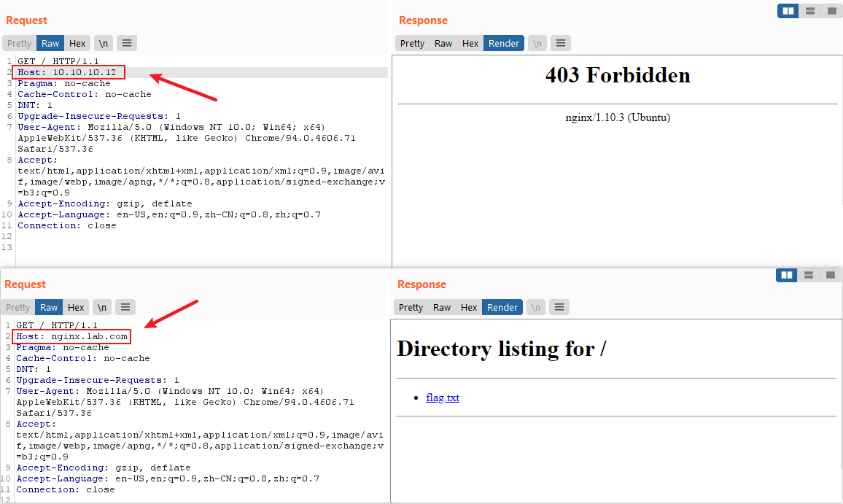Toggle \n display in bottom Request panel
The width and height of the screenshot is (843, 504).
point(101,307)
